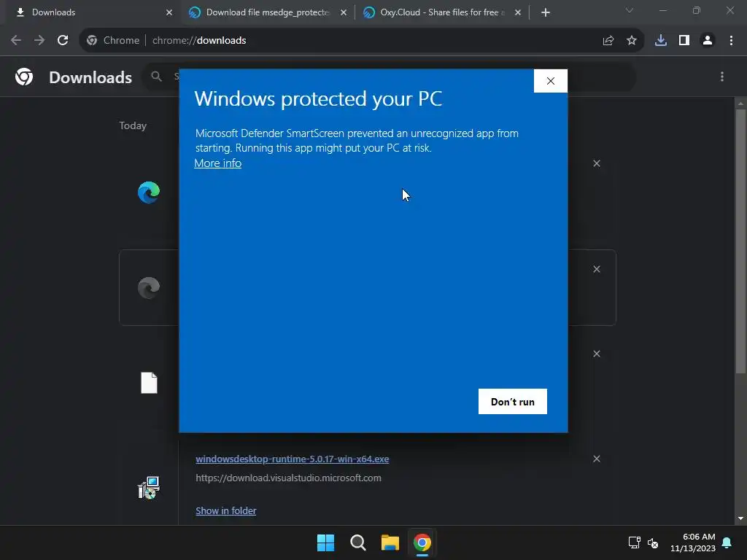
Task: Click the Chrome taskbar icon
Action: [422, 542]
